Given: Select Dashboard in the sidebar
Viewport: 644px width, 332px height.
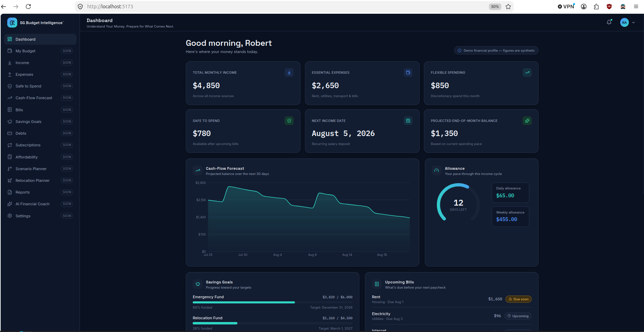Looking at the screenshot, I should [x=40, y=39].
